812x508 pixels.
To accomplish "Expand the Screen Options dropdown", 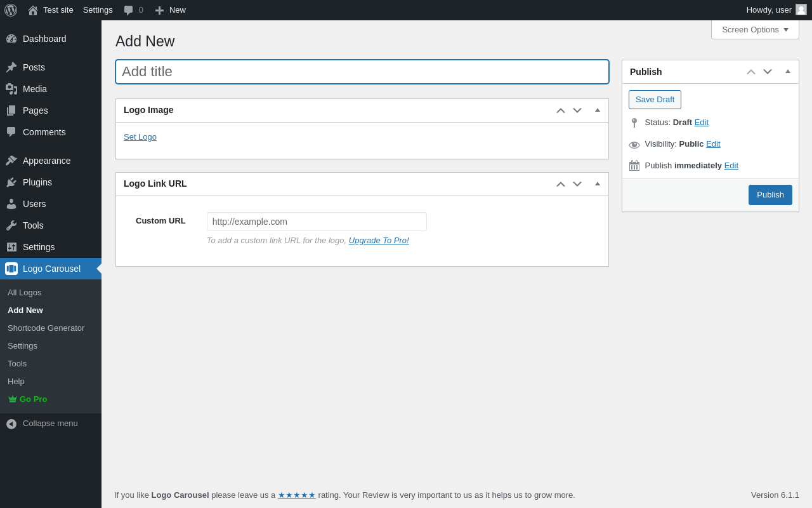I will coord(755,29).
